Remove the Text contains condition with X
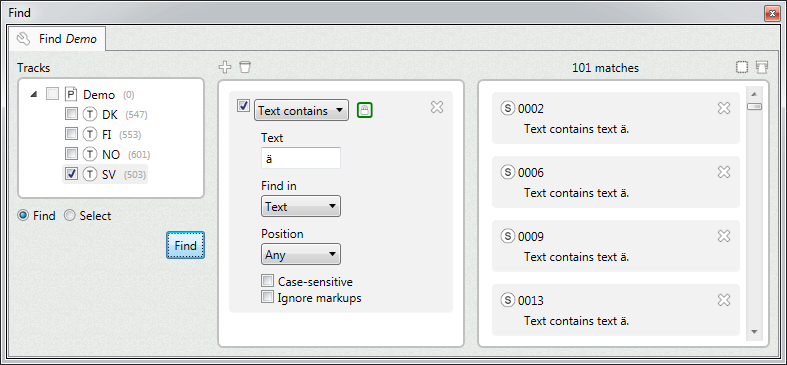The height and width of the screenshot is (365, 787). tap(437, 107)
